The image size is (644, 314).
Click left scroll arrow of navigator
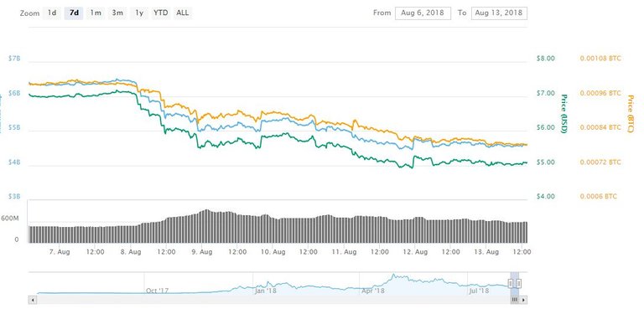point(33,300)
